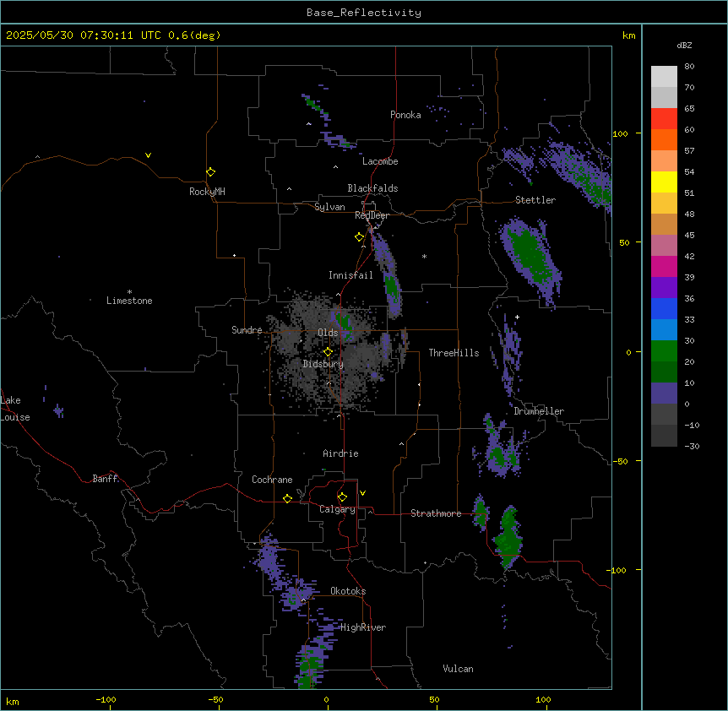Click the Innisfail label
Viewport: 728px width, 711px height.
point(350,275)
